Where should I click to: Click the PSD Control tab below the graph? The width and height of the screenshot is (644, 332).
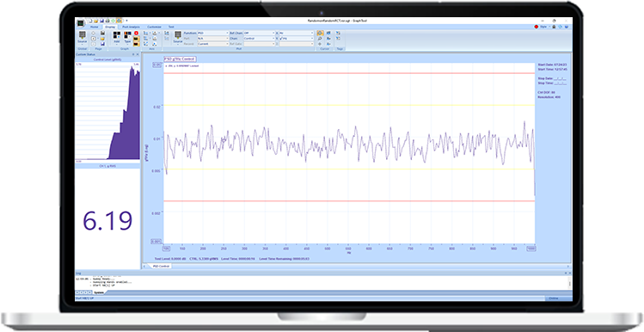[x=161, y=267]
